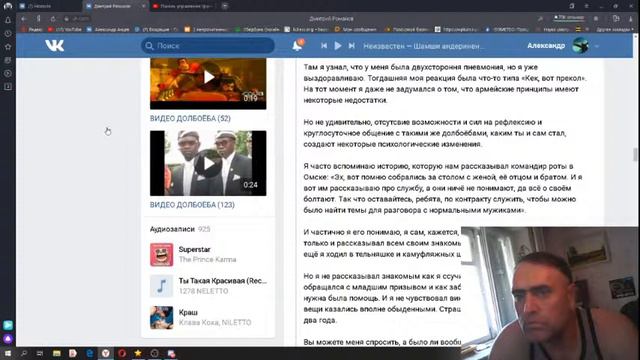Open the browser sidebar notifications bell
This screenshot has height=360, width=640.
pyautogui.click(x=8, y=20)
